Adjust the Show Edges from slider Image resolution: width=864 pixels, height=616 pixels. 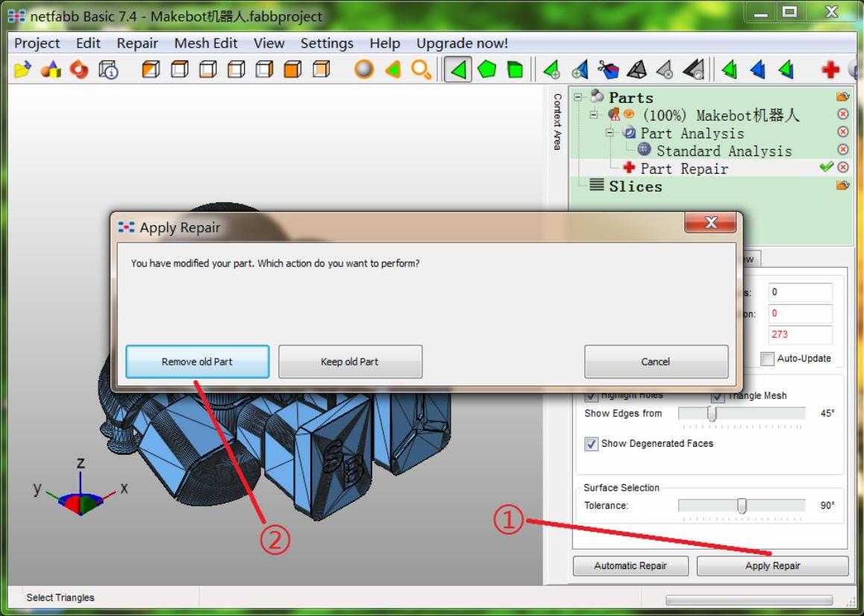point(711,413)
